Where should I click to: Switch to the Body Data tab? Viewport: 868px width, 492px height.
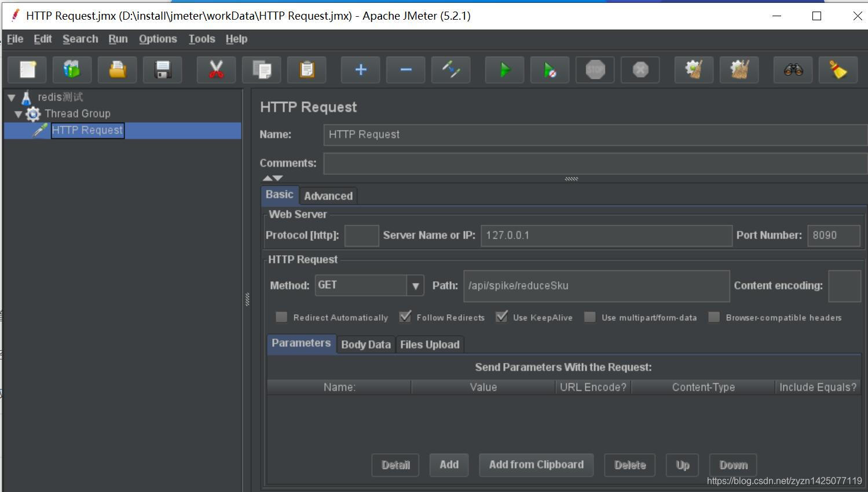(x=366, y=344)
